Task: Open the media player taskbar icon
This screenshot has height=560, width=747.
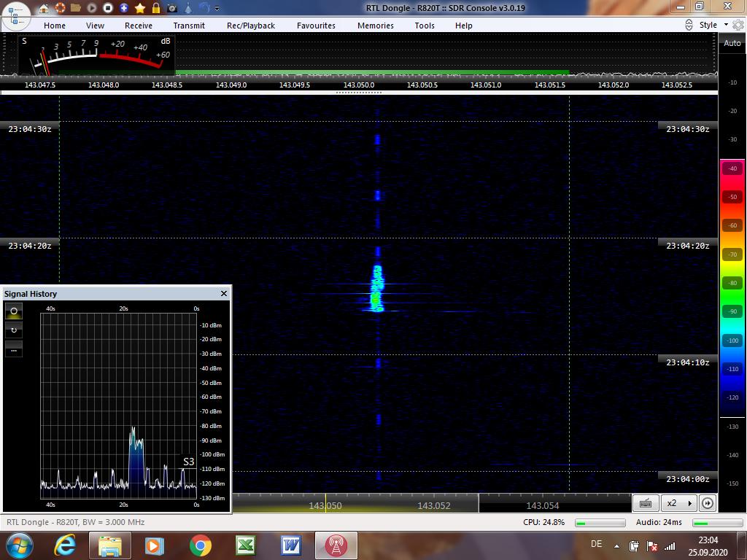Action: pyautogui.click(x=155, y=545)
